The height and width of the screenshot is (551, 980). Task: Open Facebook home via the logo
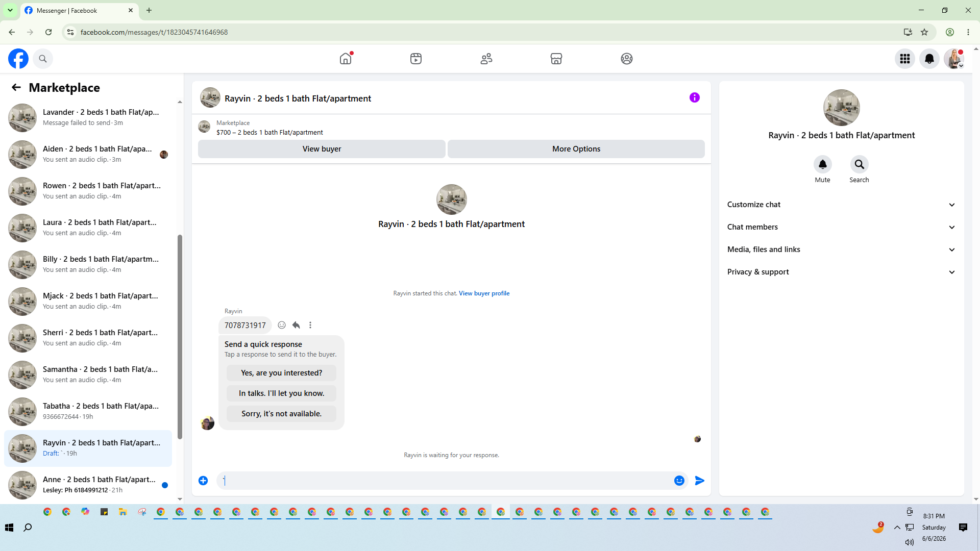18,59
